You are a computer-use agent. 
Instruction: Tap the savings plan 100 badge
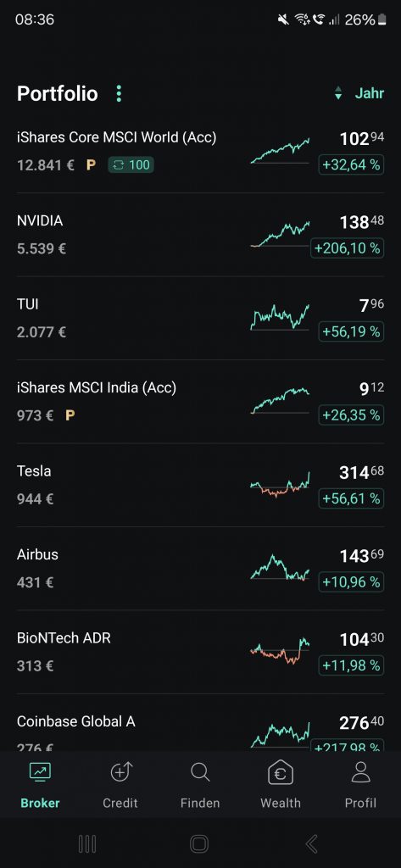point(131,164)
